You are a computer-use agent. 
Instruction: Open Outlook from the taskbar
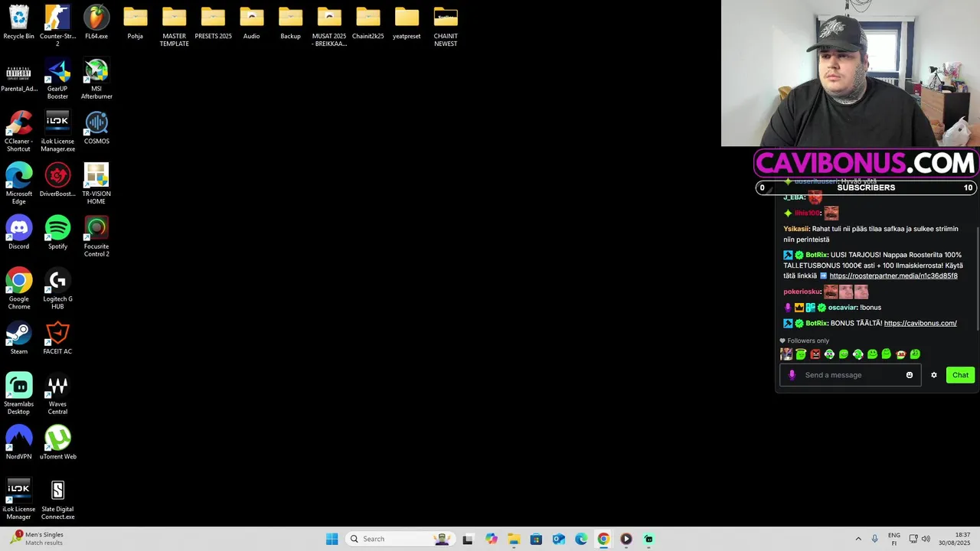tap(558, 539)
